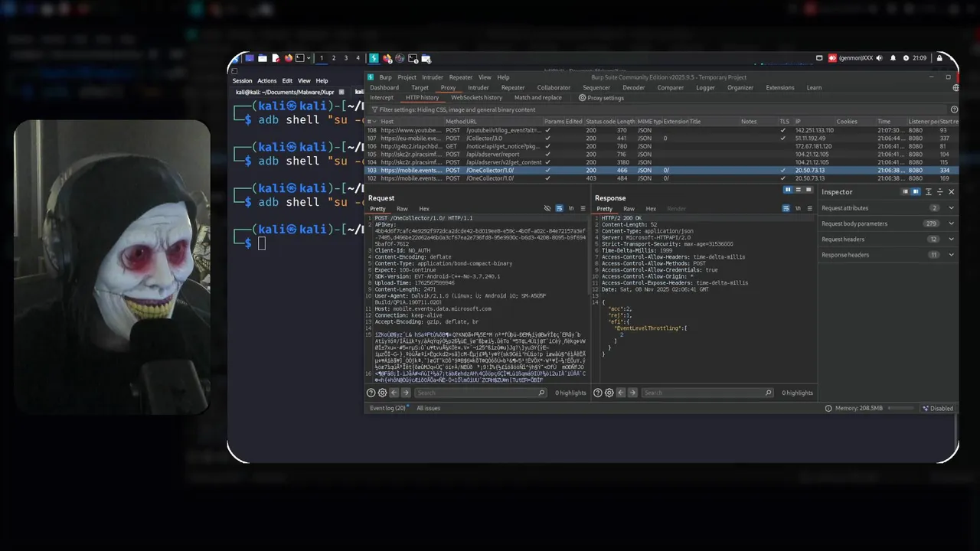
Task: Open the Project menu in Burp Suite
Action: (x=407, y=77)
